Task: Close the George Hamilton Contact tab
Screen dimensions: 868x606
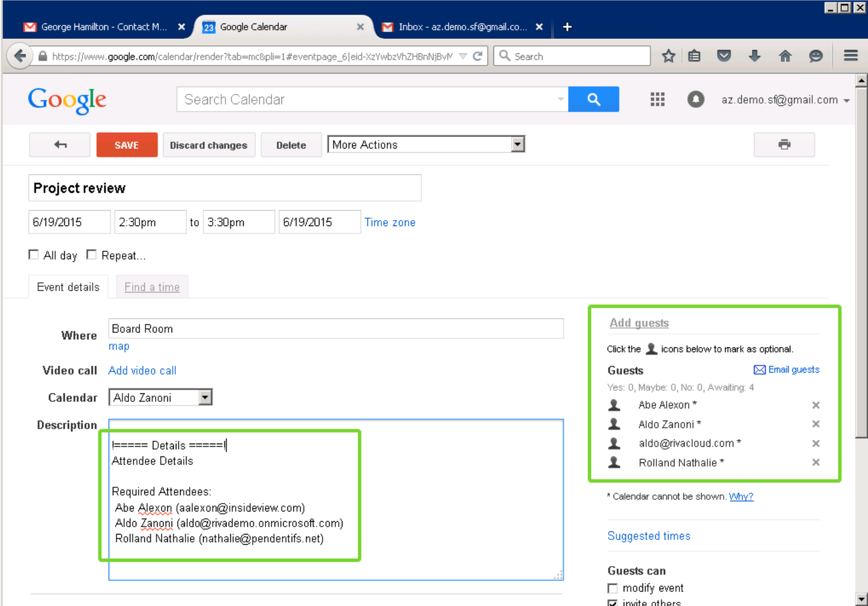Action: 181,27
